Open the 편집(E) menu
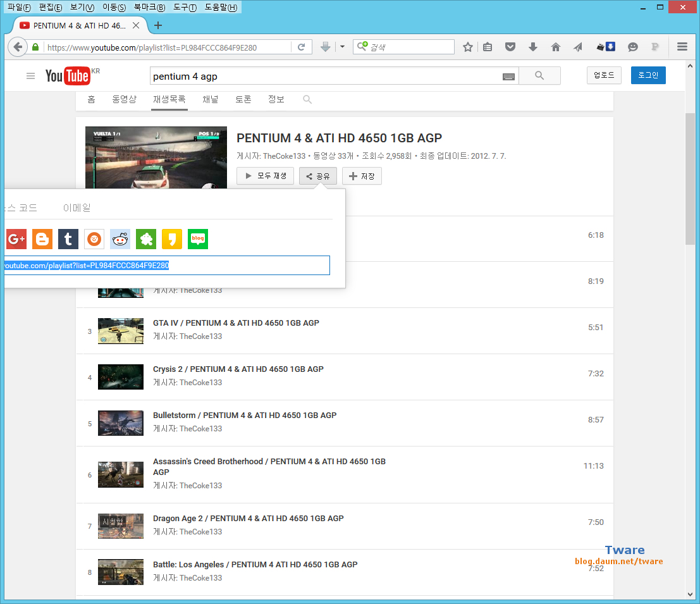 click(51, 7)
